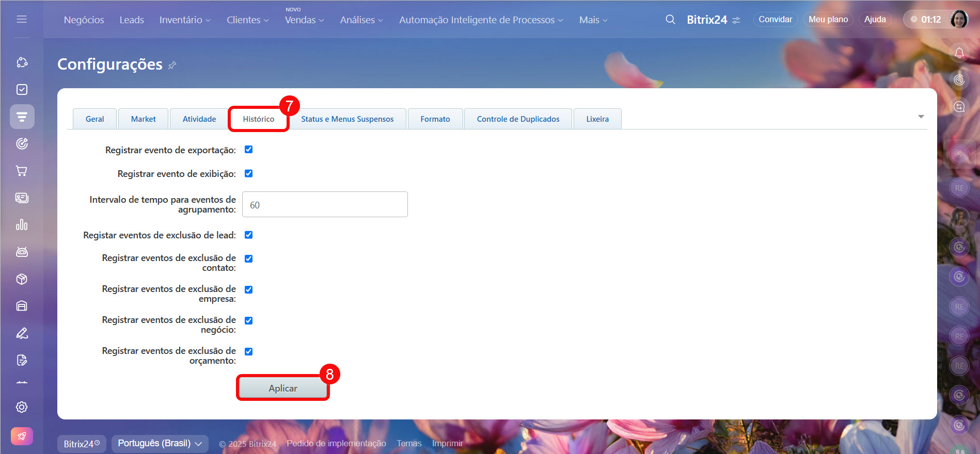Screen dimensions: 980x454
Task: Open notifications bell icon
Action: [x=959, y=53]
